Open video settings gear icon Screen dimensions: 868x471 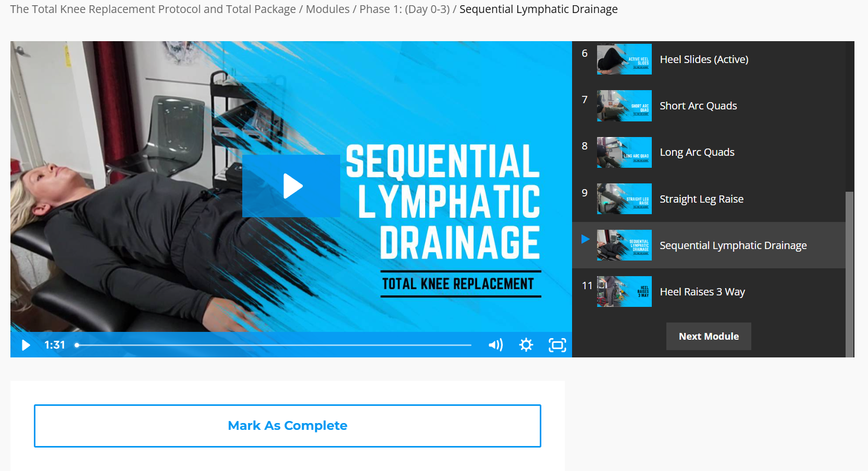pyautogui.click(x=526, y=345)
